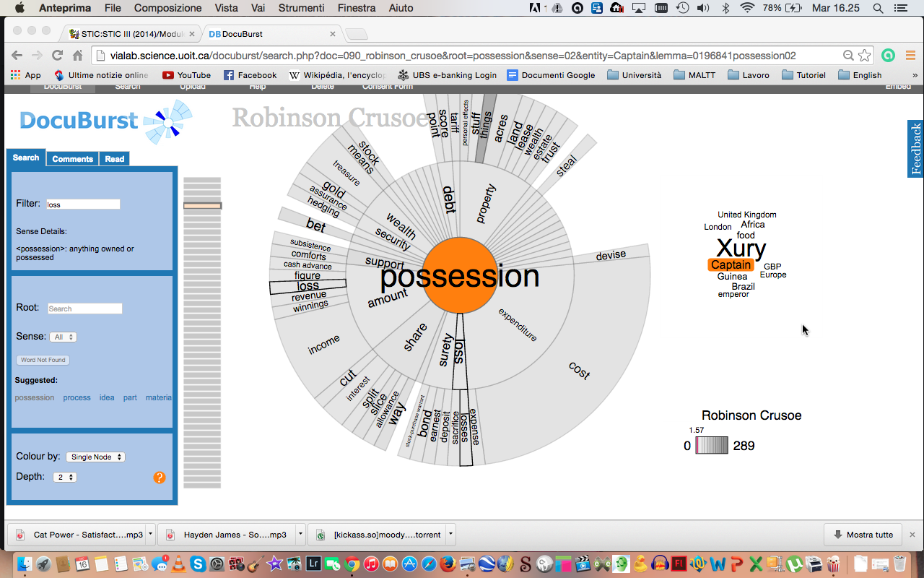Click the orange possession root node
Screen dimensions: 924x578
pyautogui.click(x=460, y=275)
